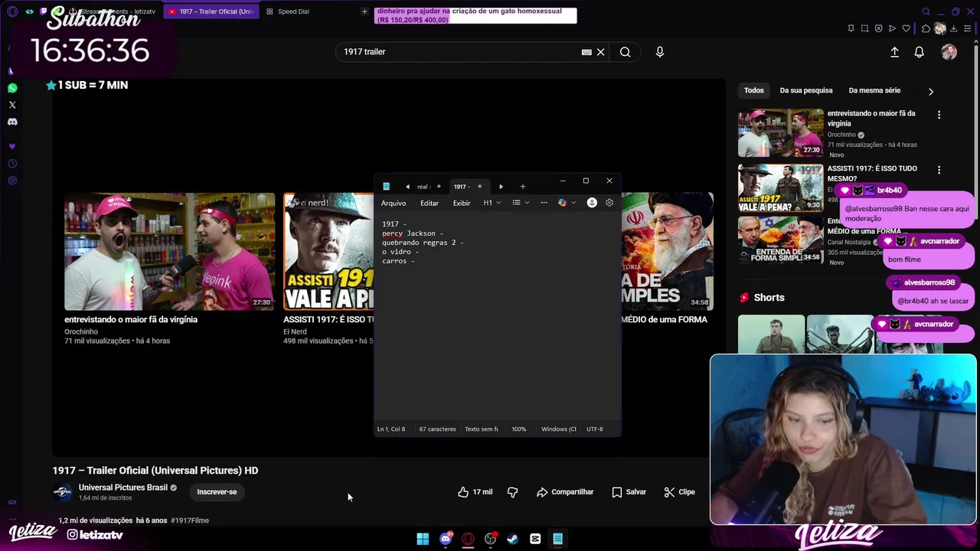Open Notepad settings gear icon
The image size is (980, 551).
point(609,203)
